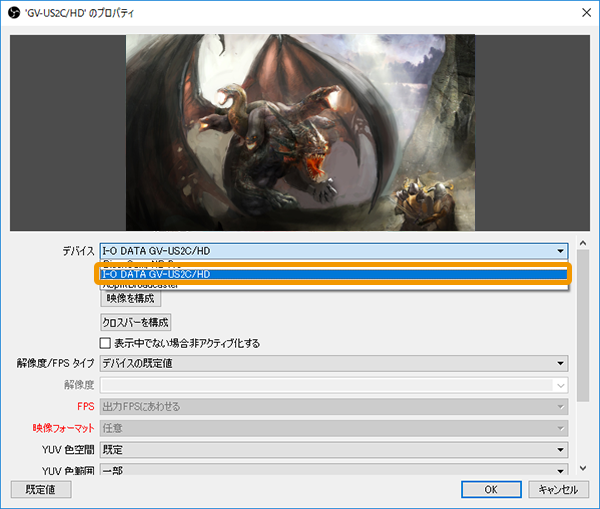The image size is (600, 509).
Task: Open the 解像度 resolution combo box
Action: coord(334,385)
